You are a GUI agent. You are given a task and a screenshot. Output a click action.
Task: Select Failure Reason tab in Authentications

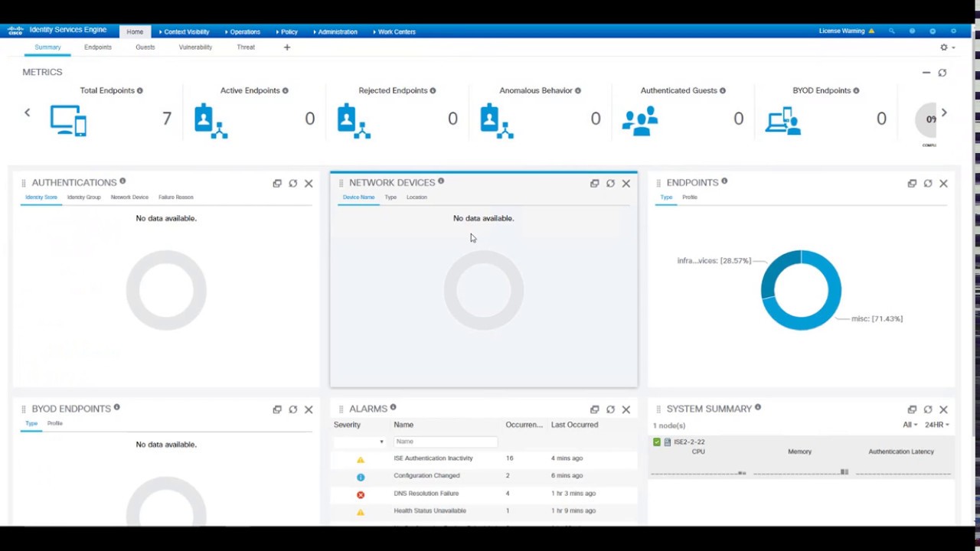176,197
